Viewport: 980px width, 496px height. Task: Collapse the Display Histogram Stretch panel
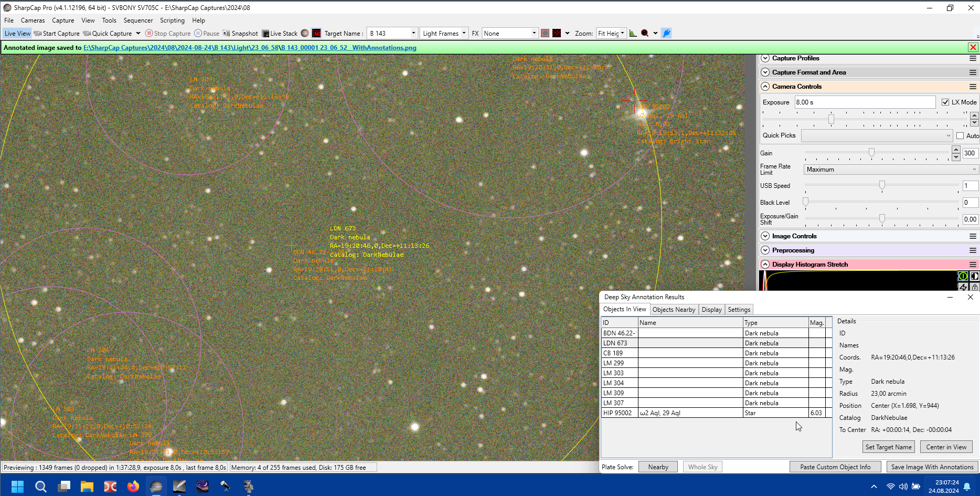pos(765,265)
